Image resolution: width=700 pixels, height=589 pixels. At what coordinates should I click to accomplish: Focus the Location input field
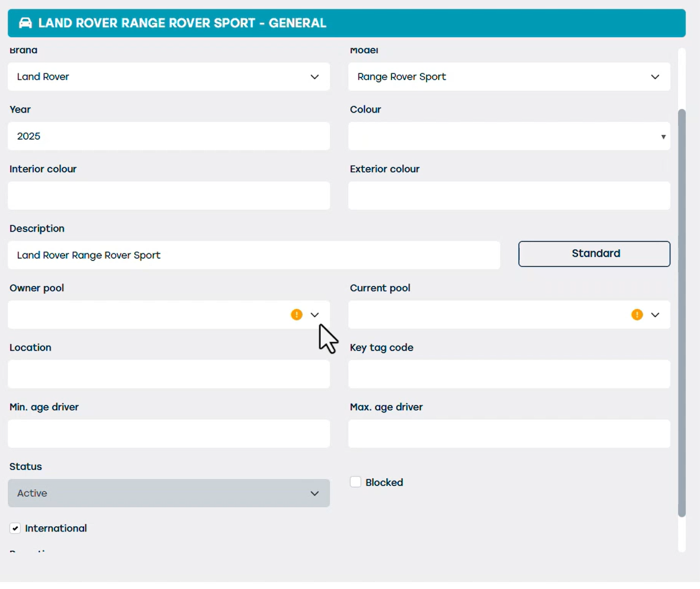tap(169, 374)
